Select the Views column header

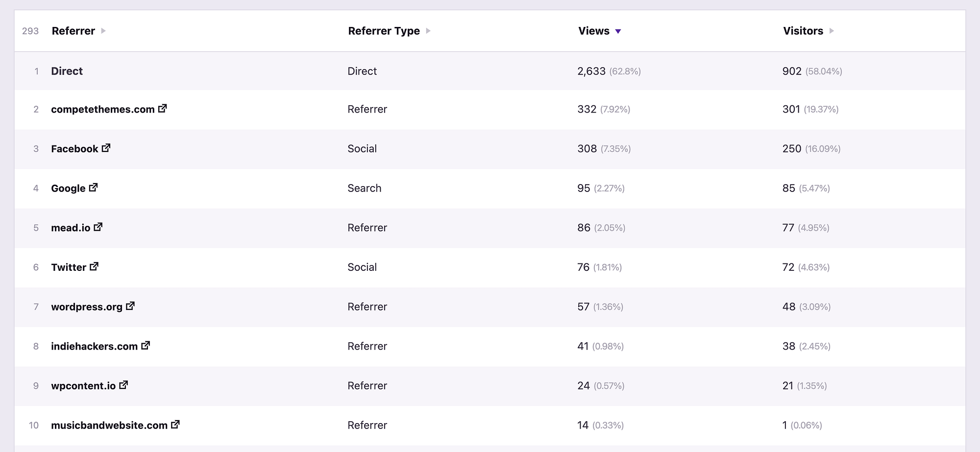(594, 30)
